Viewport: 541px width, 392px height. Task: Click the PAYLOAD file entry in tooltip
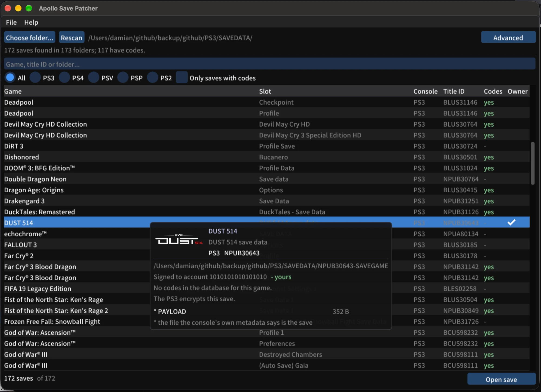tap(251, 311)
